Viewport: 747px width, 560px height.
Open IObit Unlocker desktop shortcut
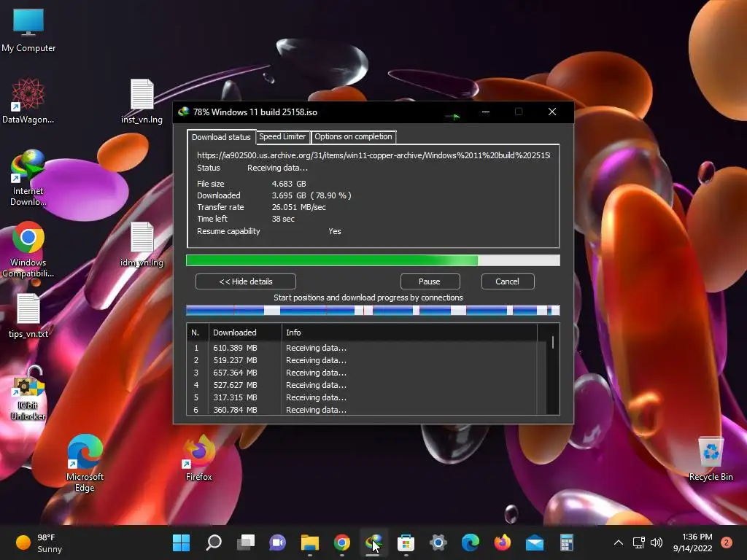click(28, 393)
